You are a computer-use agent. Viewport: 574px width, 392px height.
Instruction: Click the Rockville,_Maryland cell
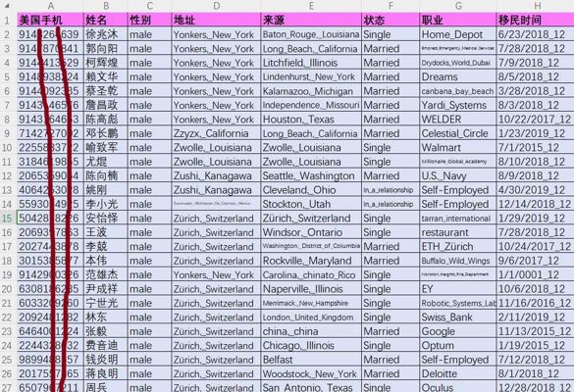pyautogui.click(x=311, y=261)
